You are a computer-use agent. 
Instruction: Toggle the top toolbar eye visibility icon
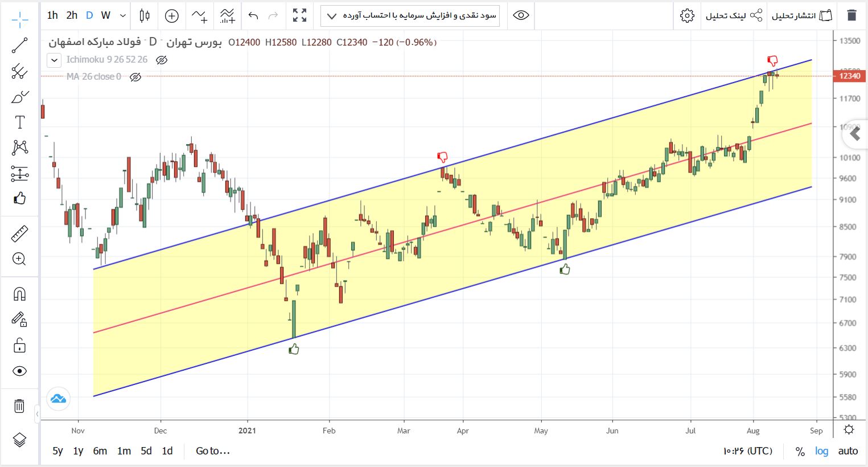(x=521, y=15)
